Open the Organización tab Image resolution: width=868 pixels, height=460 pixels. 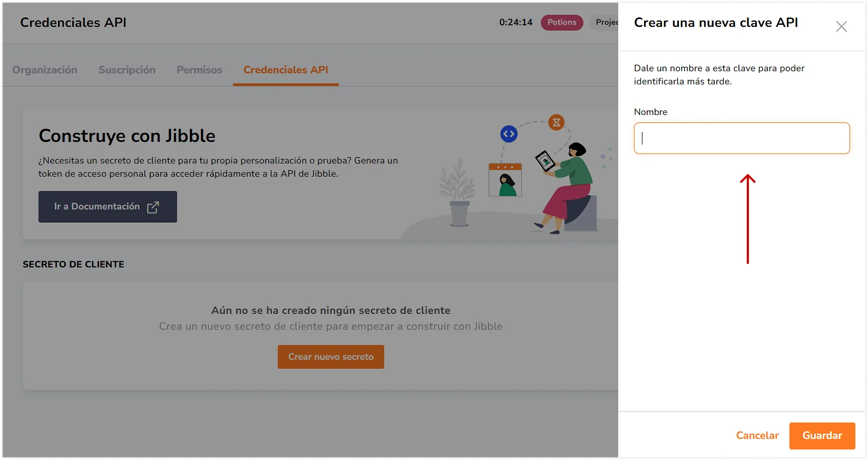click(x=45, y=70)
